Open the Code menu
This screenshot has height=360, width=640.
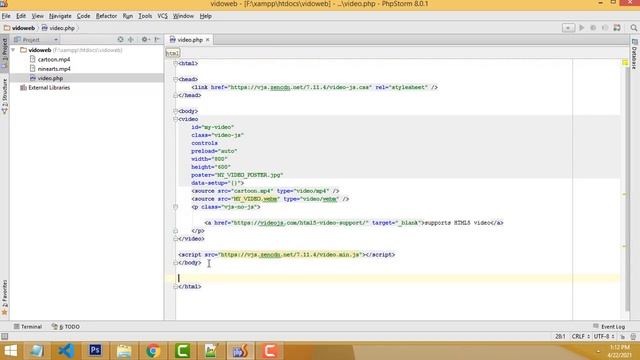point(83,16)
